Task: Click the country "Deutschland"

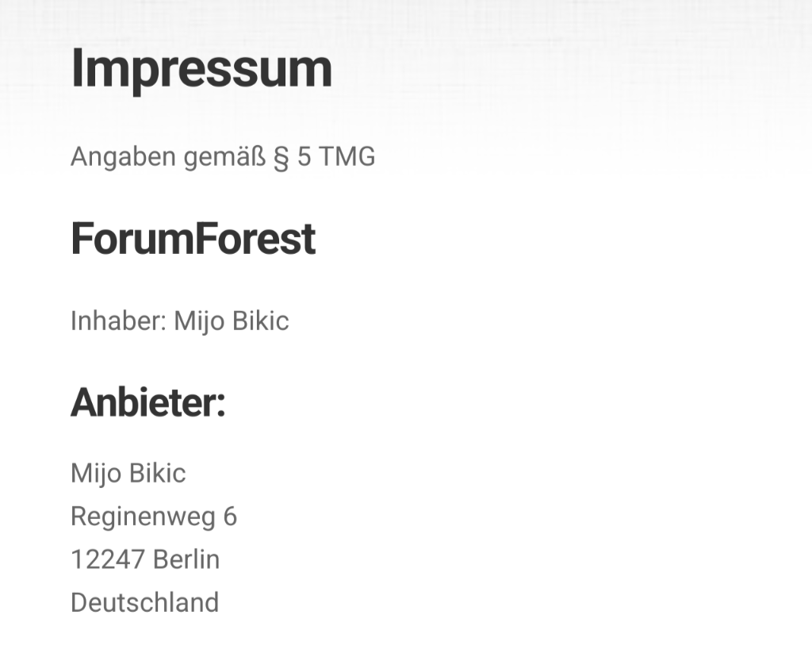Action: 144,602
